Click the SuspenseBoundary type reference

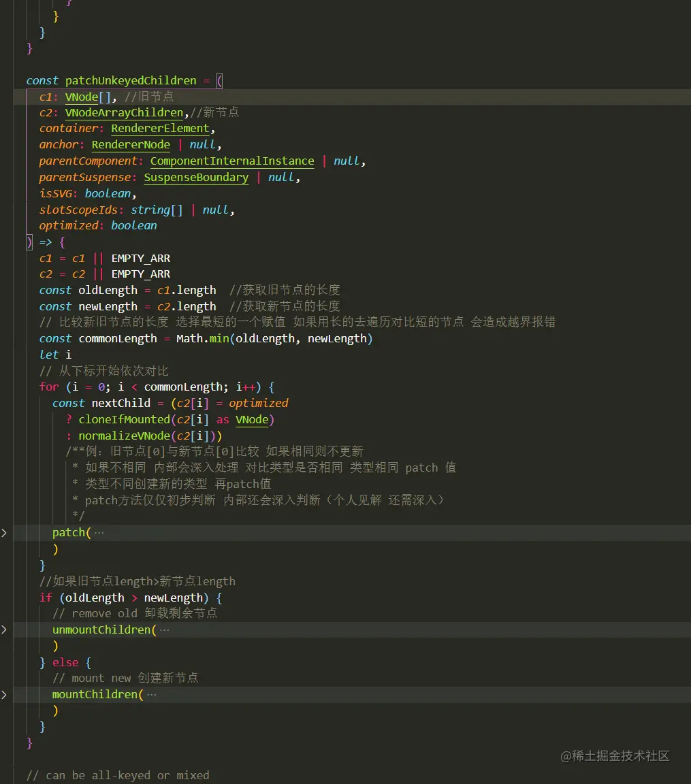coord(196,177)
